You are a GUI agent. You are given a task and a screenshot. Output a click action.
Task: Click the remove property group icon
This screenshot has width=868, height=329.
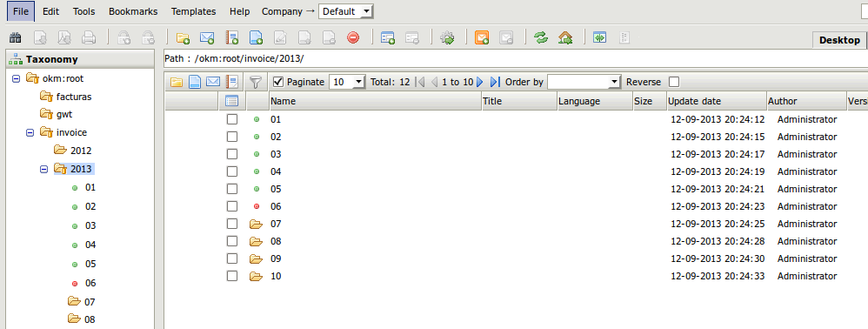412,37
